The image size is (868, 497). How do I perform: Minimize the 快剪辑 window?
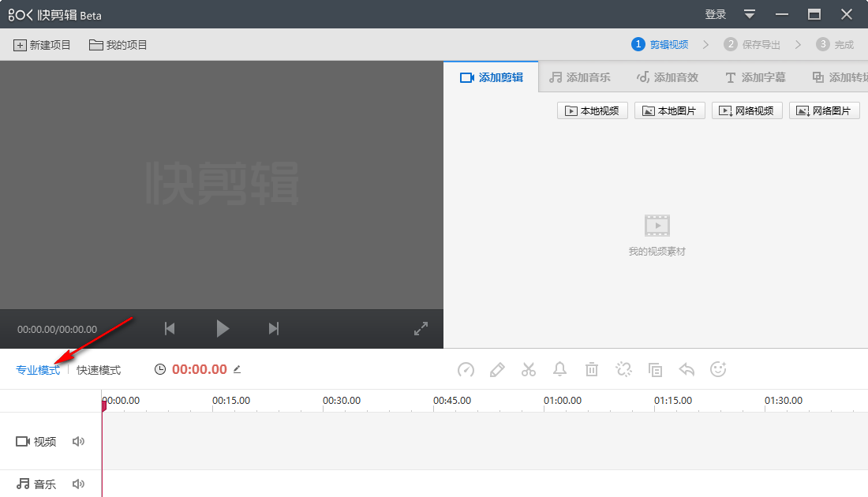(x=782, y=15)
